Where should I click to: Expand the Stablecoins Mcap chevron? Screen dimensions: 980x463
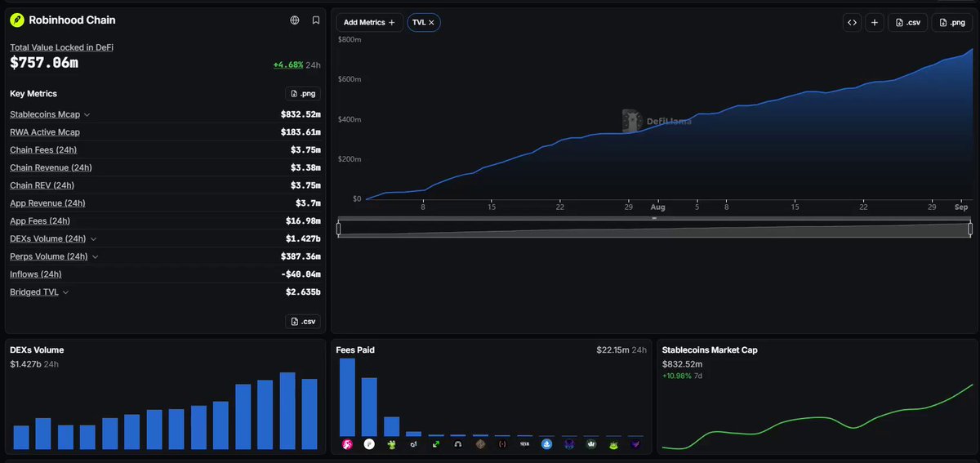tap(87, 115)
